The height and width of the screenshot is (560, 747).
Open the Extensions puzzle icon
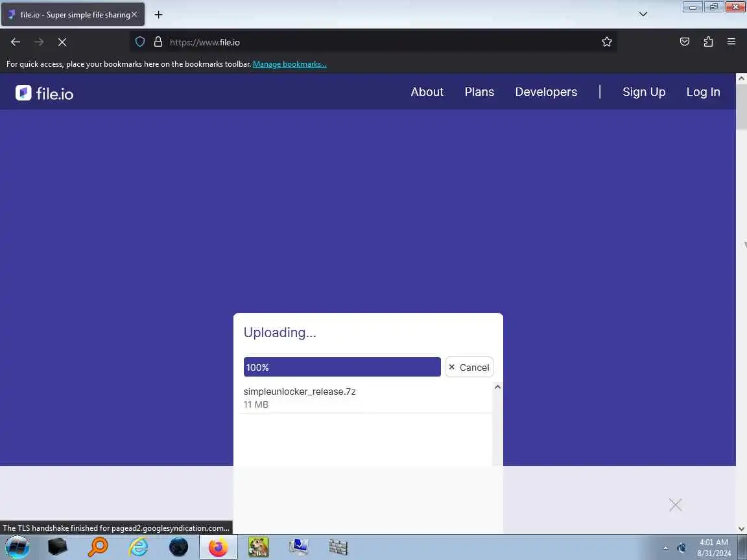(708, 42)
